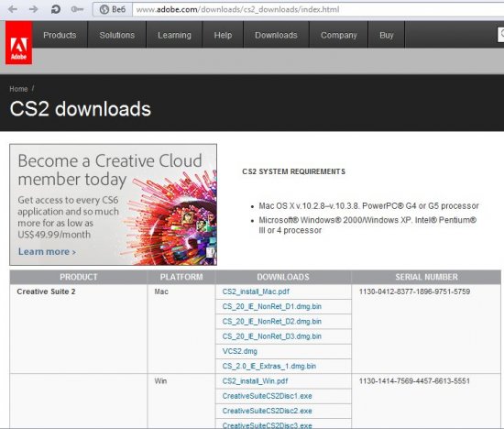Click the CS2 SYSTEM REQUIREMENTS heading
Viewport: 504px width, 429px height.
(294, 171)
